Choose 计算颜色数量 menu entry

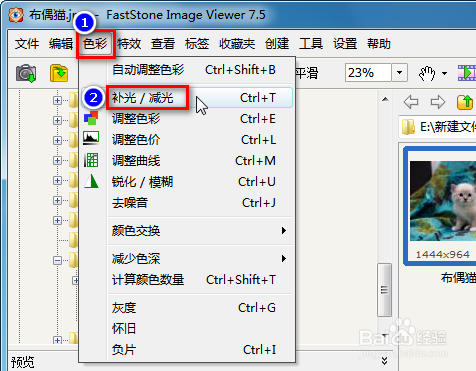click(187, 280)
